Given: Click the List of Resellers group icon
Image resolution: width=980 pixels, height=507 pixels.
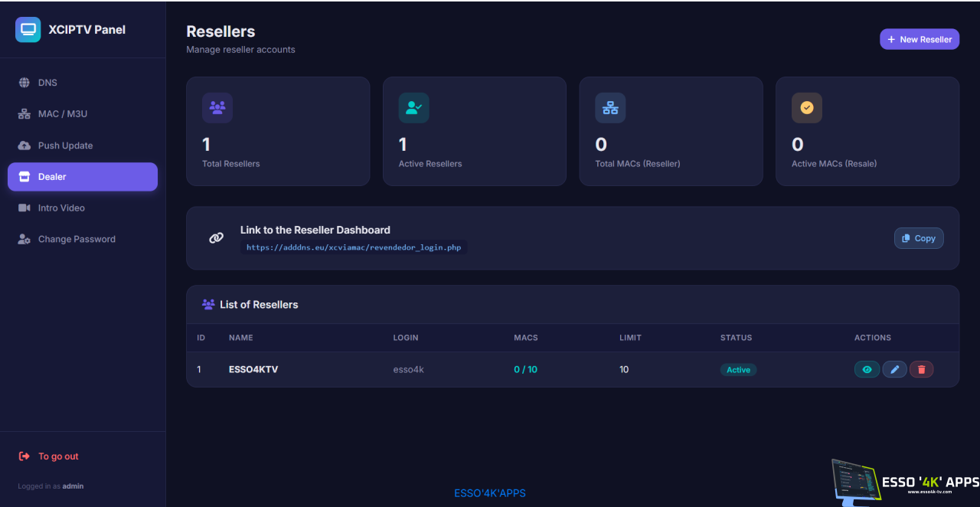Looking at the screenshot, I should (208, 304).
